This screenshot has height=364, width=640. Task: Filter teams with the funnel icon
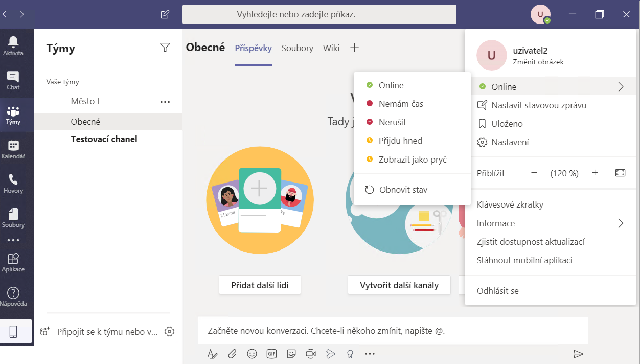pyautogui.click(x=165, y=48)
